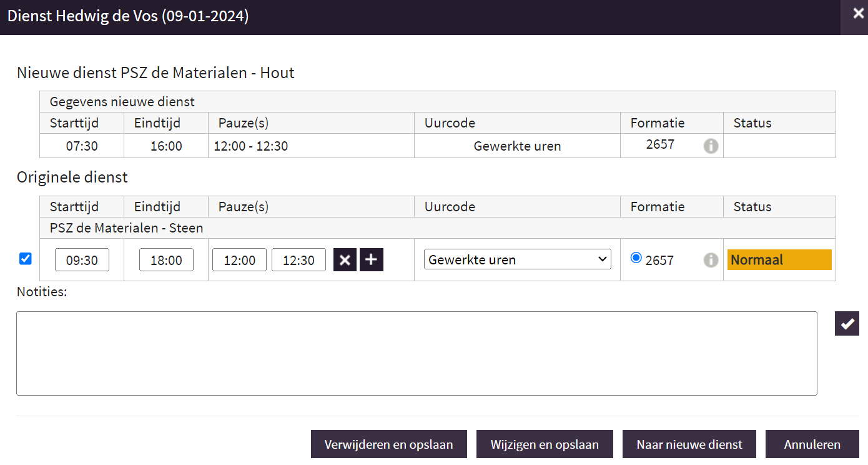Uncheck the original service checkbox
The width and height of the screenshot is (868, 465).
(x=26, y=259)
